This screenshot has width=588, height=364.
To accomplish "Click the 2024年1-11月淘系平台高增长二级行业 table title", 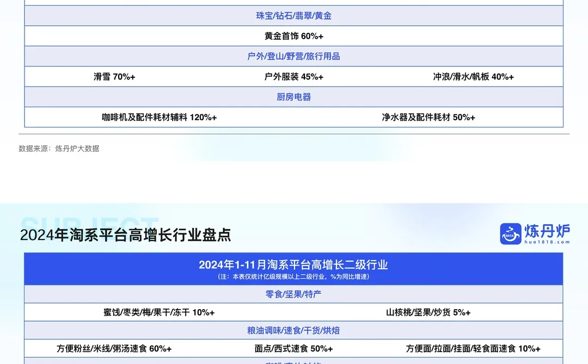I will pos(293,264).
